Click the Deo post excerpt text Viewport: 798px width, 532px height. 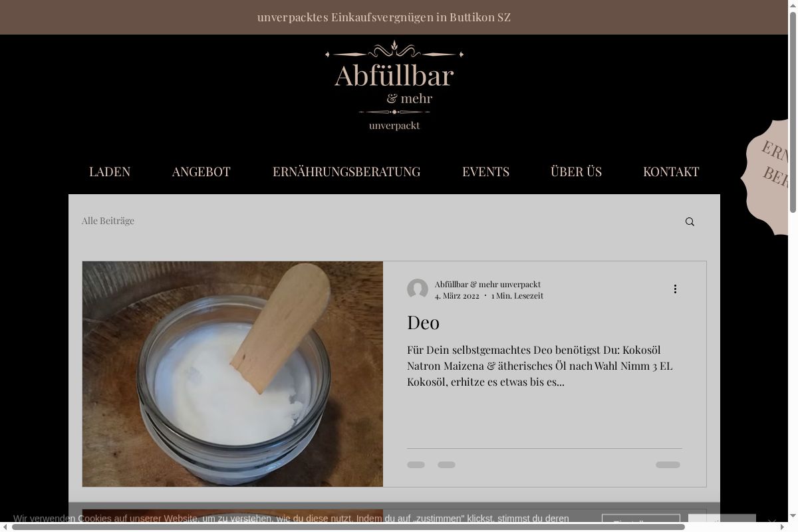coord(540,366)
